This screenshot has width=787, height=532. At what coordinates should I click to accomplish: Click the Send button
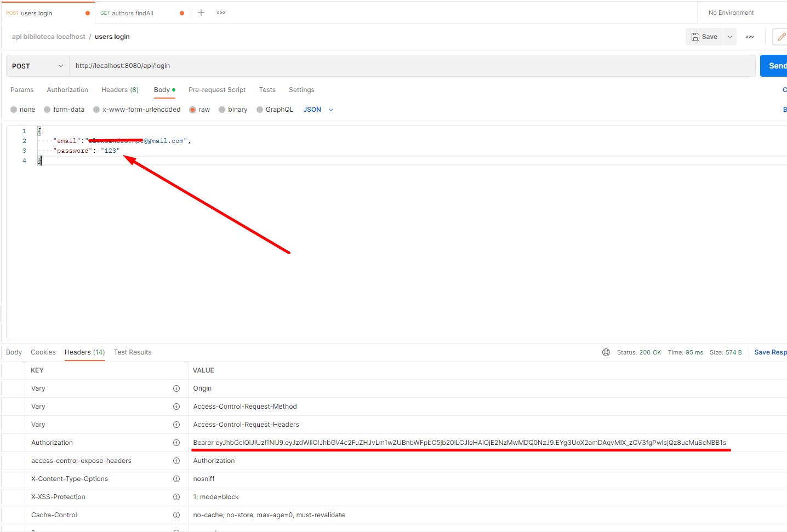(x=774, y=66)
